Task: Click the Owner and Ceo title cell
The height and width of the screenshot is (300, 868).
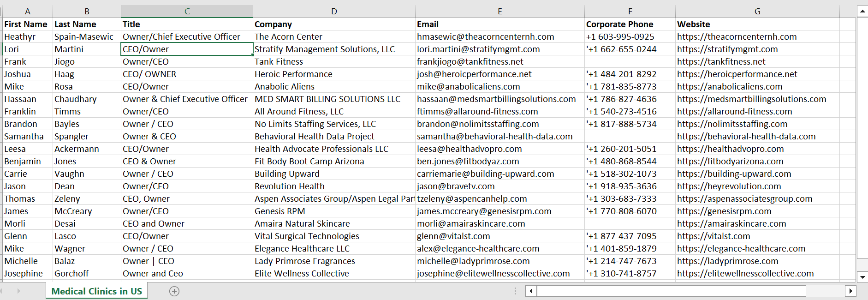Action: (x=187, y=274)
